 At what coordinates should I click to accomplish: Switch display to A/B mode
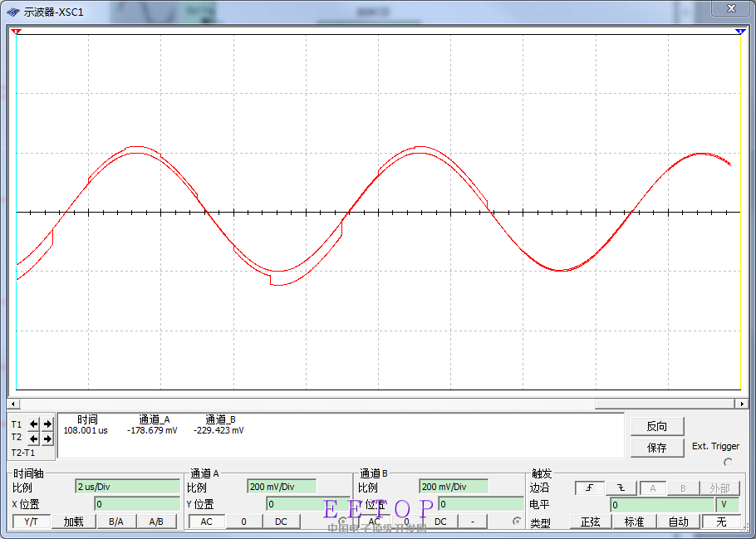[156, 522]
